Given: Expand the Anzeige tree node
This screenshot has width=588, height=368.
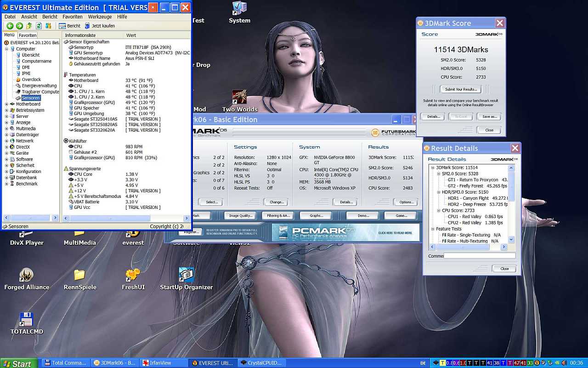Looking at the screenshot, I should 6,122.
